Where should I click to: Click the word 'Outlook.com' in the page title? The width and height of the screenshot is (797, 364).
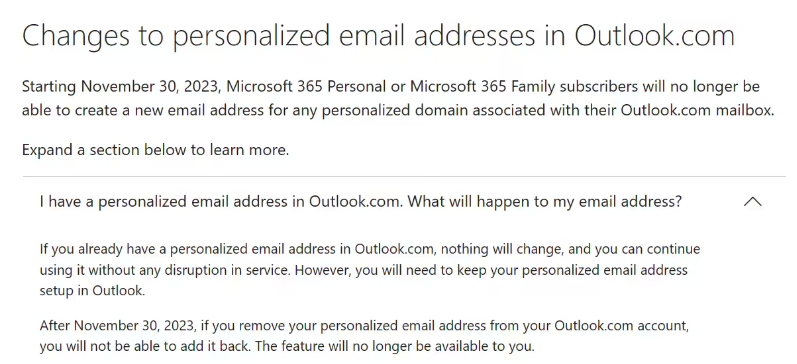(x=655, y=36)
